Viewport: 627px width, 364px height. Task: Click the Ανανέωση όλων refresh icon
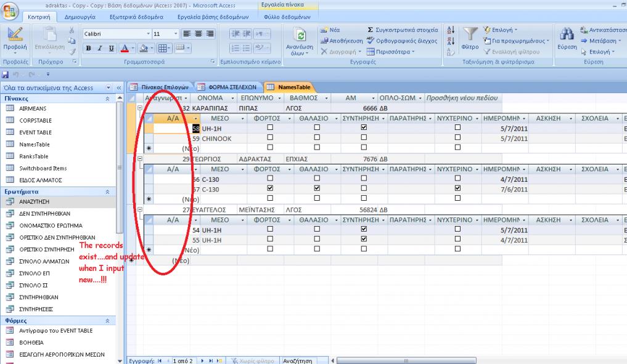[x=300, y=35]
